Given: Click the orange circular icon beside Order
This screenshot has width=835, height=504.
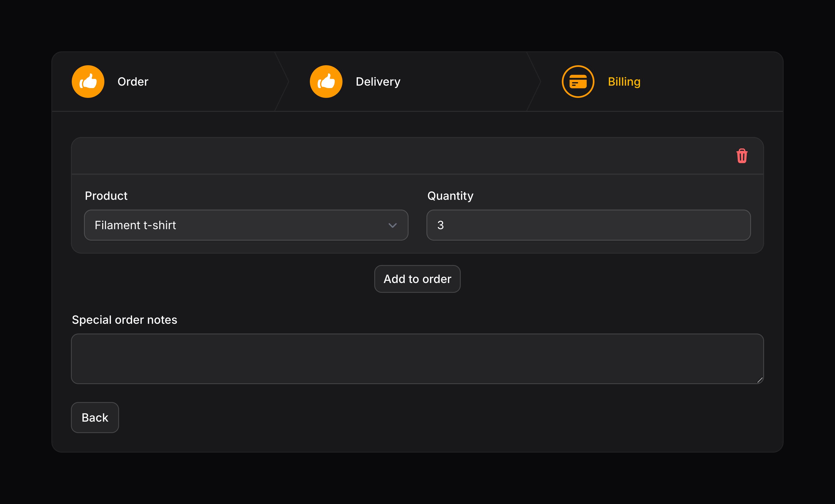Looking at the screenshot, I should pos(88,81).
